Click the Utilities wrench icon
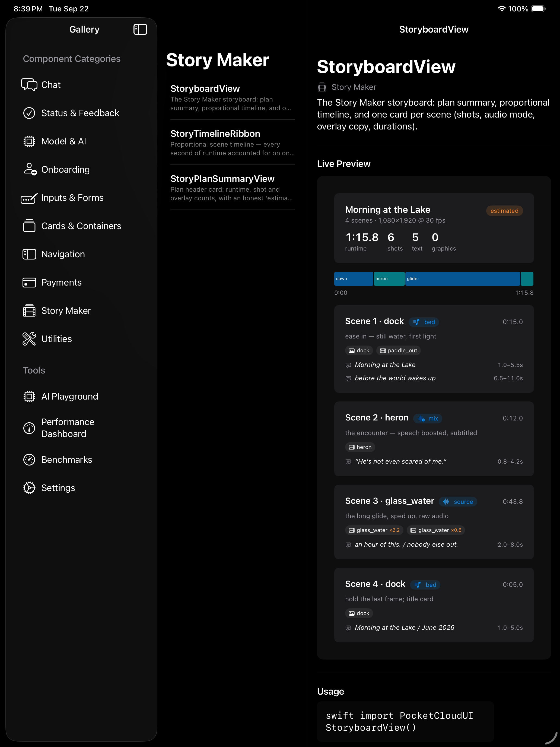Viewport: 560px width, 747px height. click(x=29, y=339)
